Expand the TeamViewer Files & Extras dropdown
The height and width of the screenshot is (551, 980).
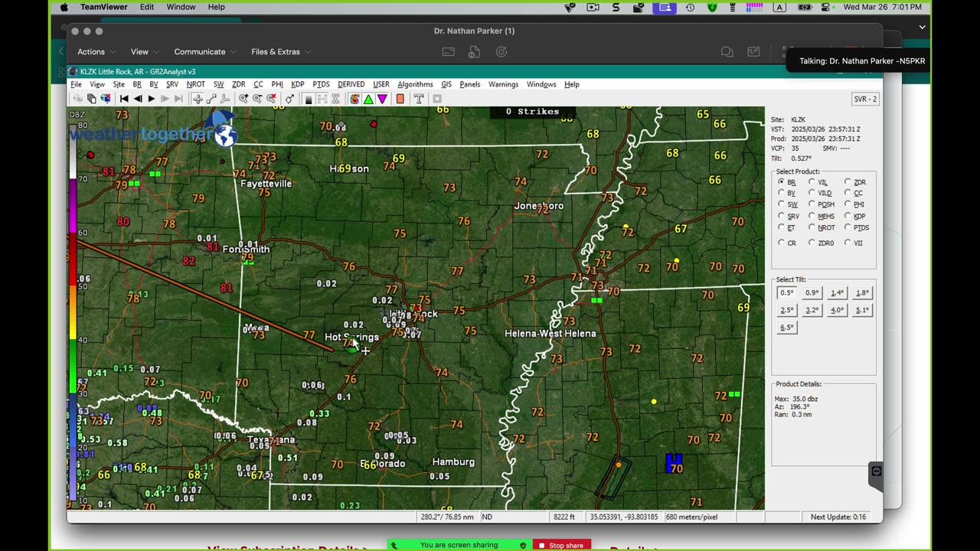pos(281,52)
